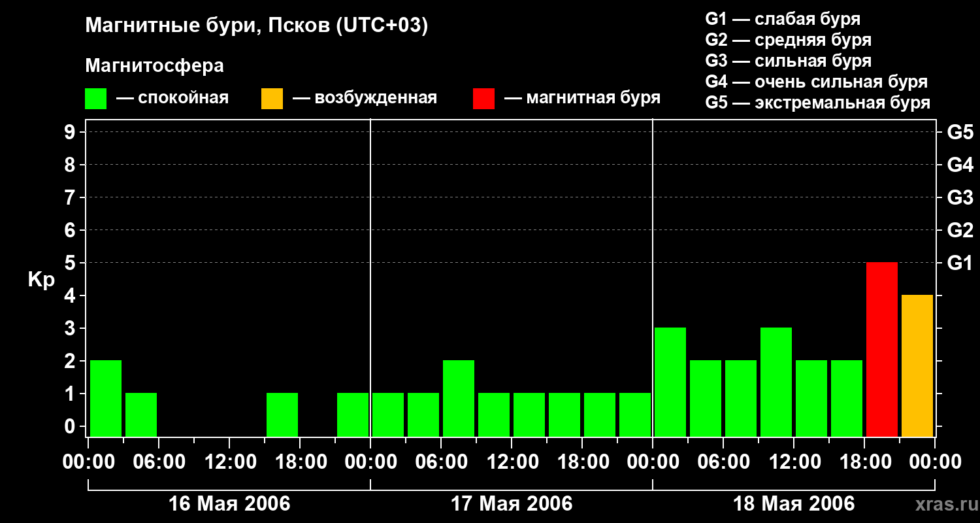This screenshot has height=523, width=980.
Task: Click the Kp axis value 6
Action: tap(71, 230)
